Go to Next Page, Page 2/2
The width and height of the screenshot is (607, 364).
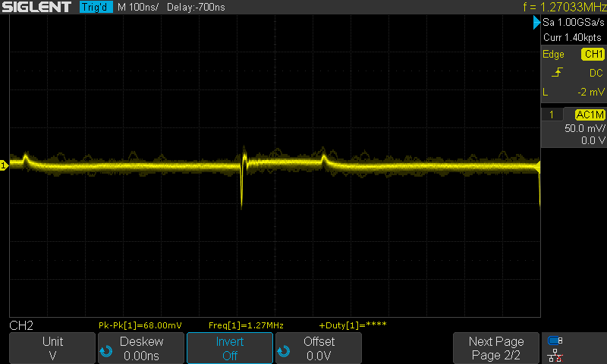click(496, 348)
